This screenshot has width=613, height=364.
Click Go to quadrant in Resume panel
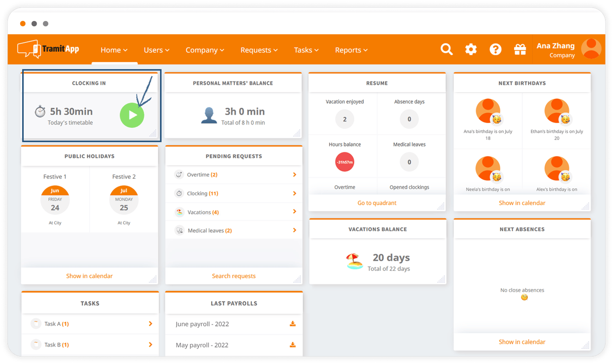click(377, 202)
